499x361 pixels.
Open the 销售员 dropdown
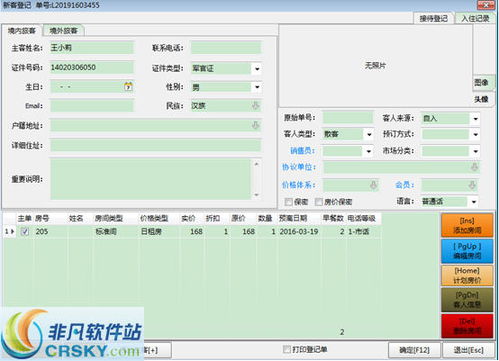(369, 151)
